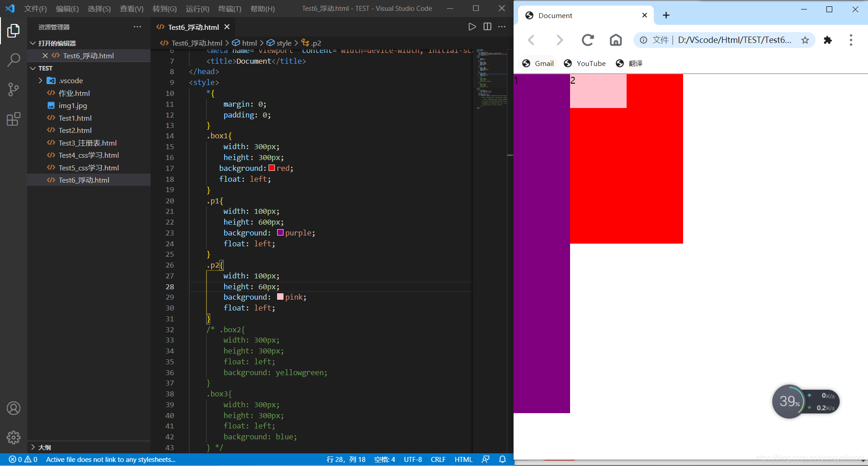Image resolution: width=868 pixels, height=466 pixels.
Task: Run the current file with the play icon
Action: click(472, 27)
